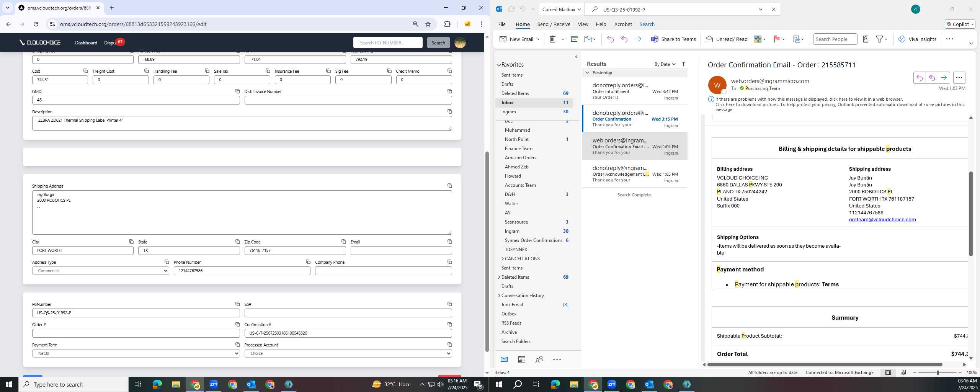The image size is (980, 392).
Task: Open the Processed Account dropdown
Action: [348, 353]
